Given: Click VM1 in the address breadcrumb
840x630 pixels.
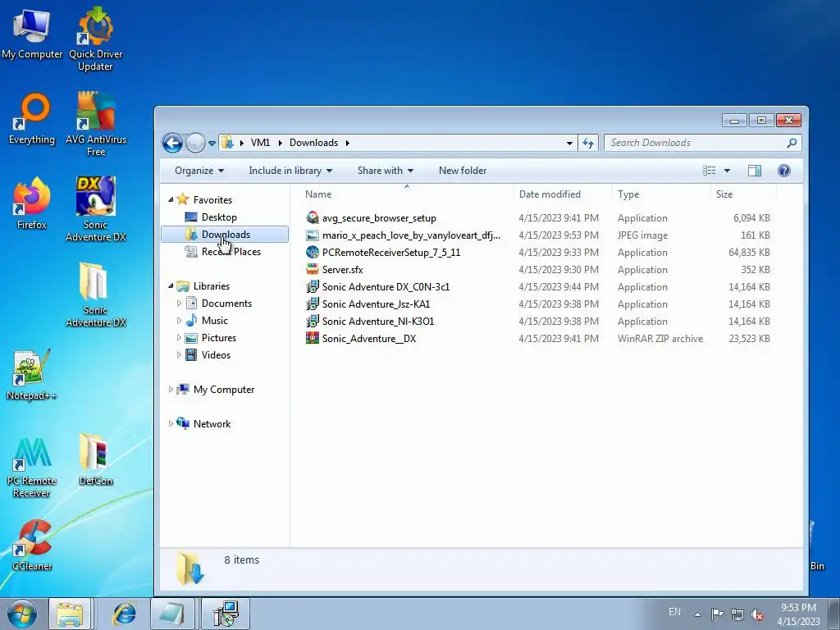Looking at the screenshot, I should [x=260, y=143].
